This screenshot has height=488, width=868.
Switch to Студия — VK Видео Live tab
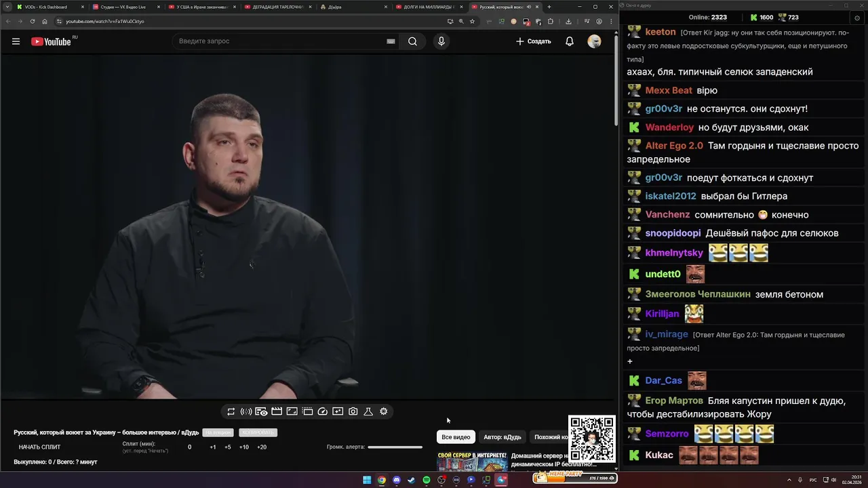coord(127,7)
